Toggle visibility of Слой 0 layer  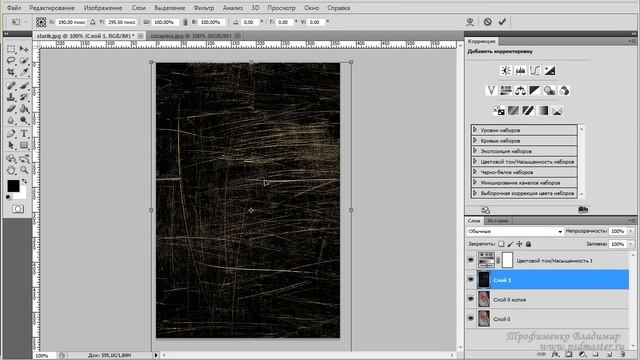(471, 318)
